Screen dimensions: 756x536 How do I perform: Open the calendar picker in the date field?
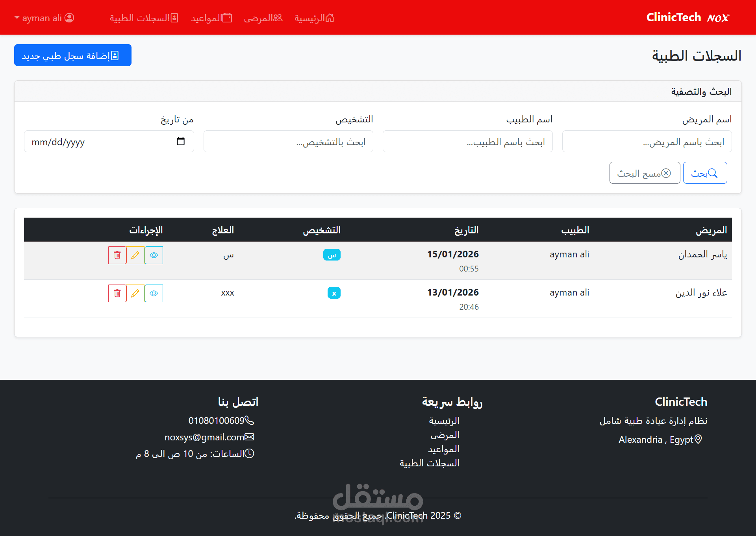coord(181,142)
